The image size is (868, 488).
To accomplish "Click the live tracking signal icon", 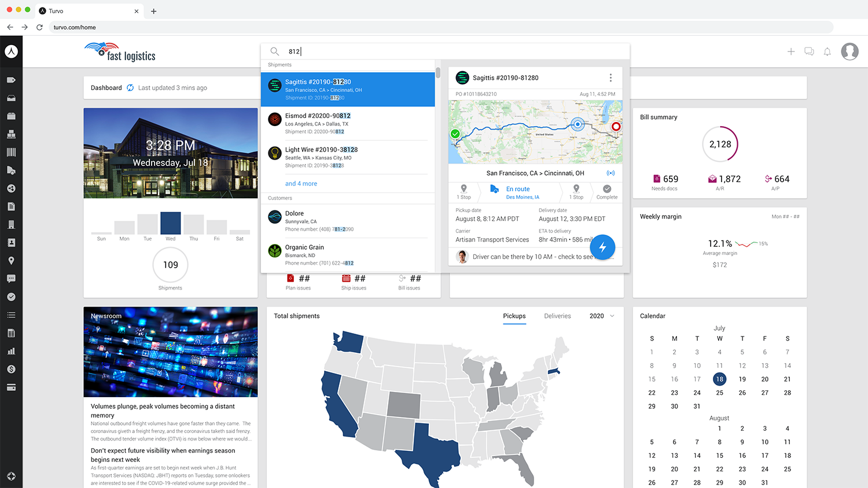I will 610,173.
